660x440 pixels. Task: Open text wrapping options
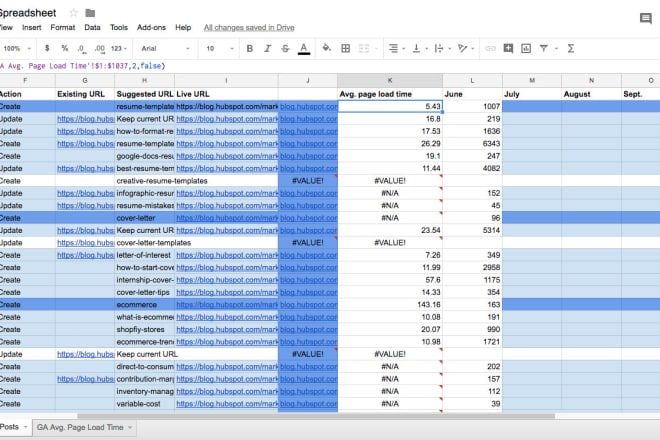point(442,48)
